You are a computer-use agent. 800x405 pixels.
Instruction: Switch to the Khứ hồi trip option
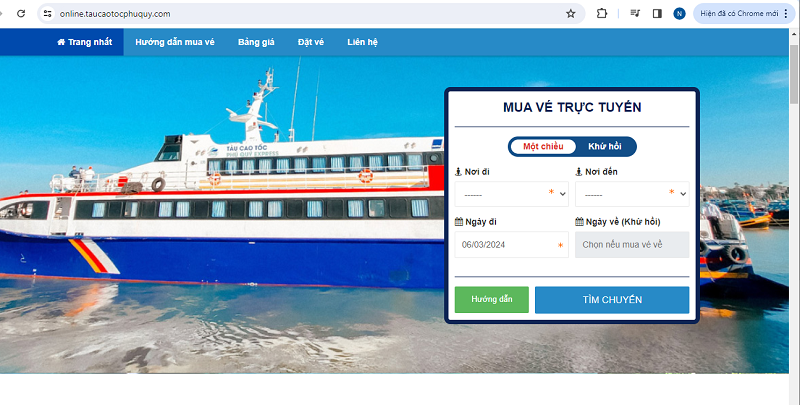pyautogui.click(x=605, y=146)
